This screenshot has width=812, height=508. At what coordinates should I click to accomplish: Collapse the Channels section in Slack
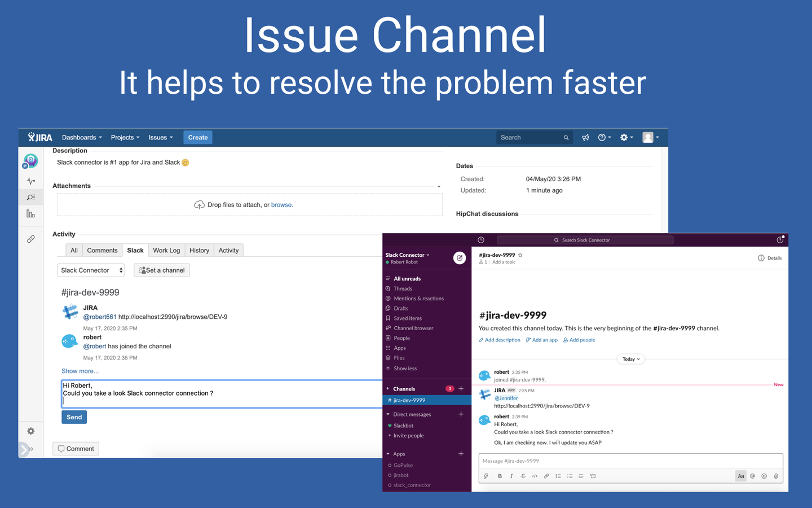(x=388, y=388)
